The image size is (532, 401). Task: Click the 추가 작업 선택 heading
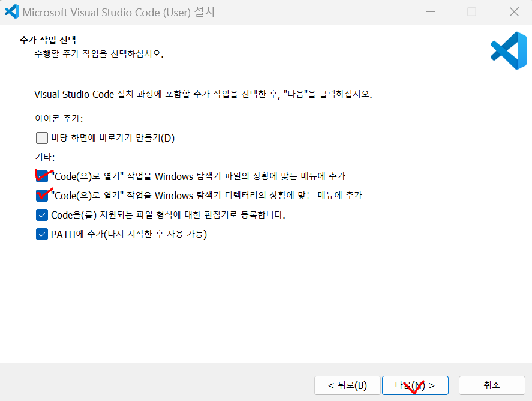click(48, 40)
